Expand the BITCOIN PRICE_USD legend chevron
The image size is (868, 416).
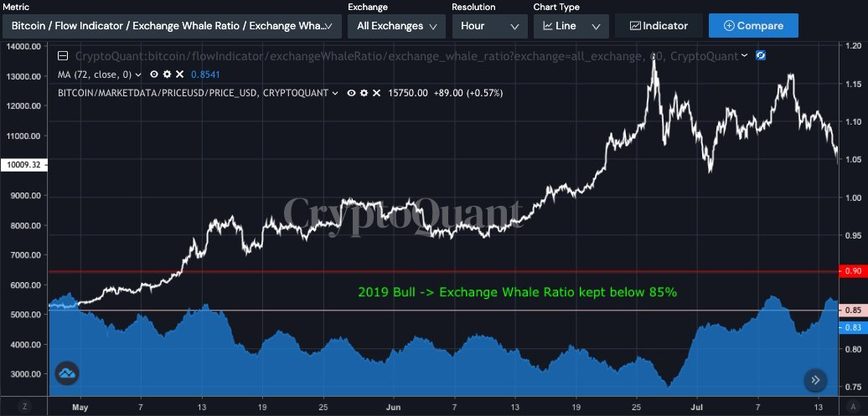[335, 92]
